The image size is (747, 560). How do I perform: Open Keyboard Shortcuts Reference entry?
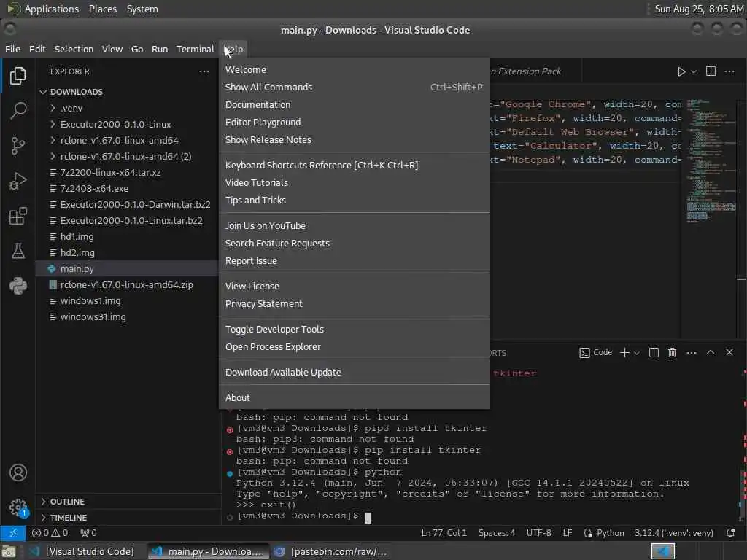tap(355, 166)
